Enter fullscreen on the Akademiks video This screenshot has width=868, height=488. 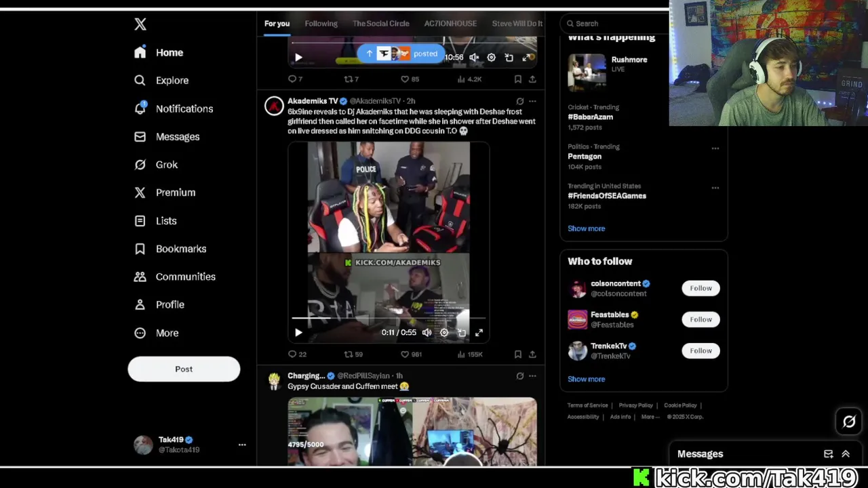(479, 333)
